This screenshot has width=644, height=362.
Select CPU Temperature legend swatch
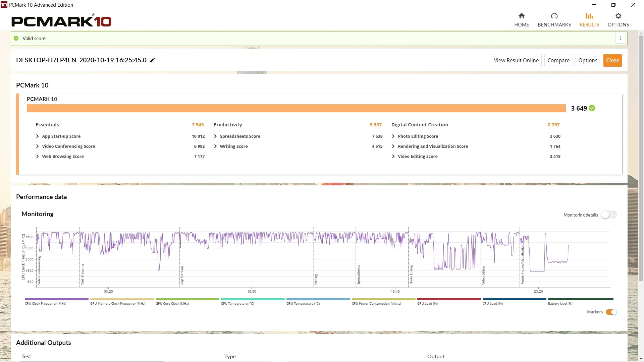(253, 299)
